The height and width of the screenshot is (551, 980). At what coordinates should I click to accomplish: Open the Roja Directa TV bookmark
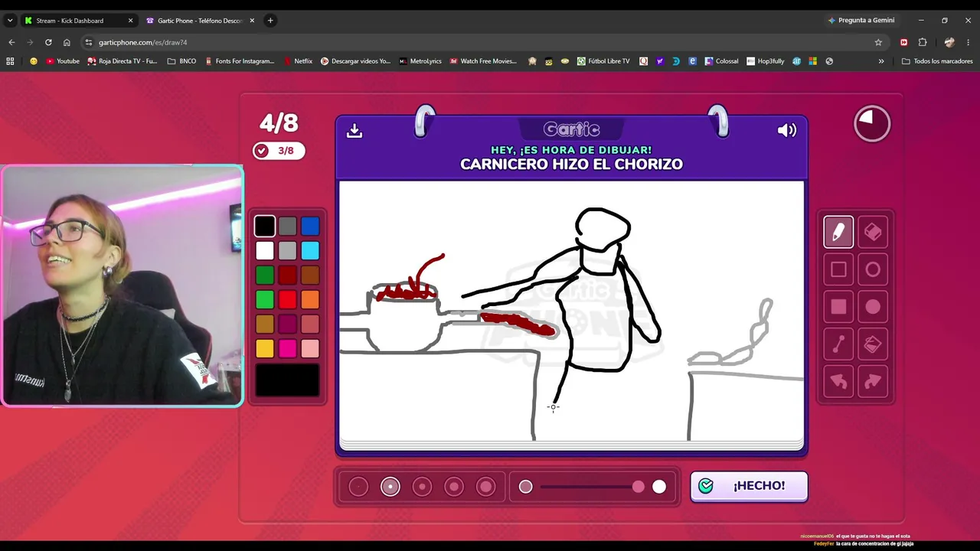click(x=122, y=61)
